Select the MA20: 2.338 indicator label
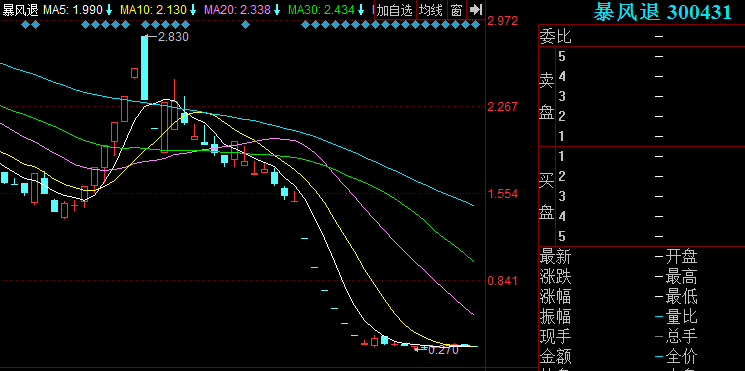This screenshot has height=371, width=745. pos(238,10)
